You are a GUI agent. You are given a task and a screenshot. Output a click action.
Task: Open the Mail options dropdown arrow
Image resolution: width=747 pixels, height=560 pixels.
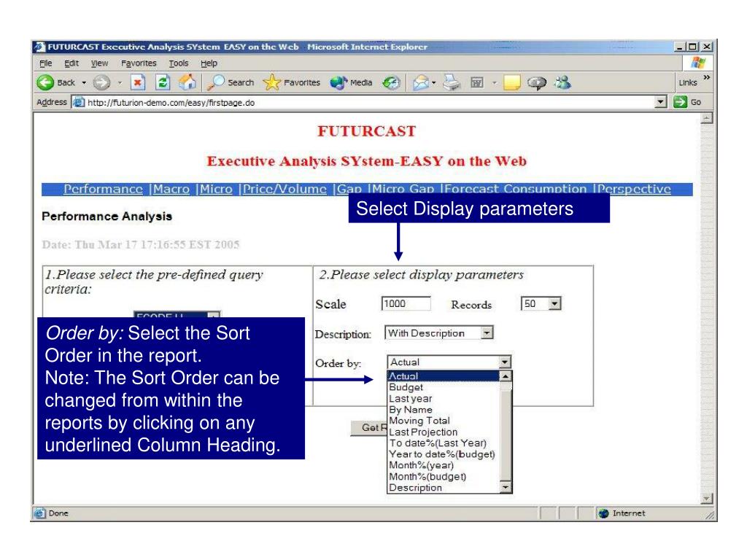pyautogui.click(x=433, y=83)
